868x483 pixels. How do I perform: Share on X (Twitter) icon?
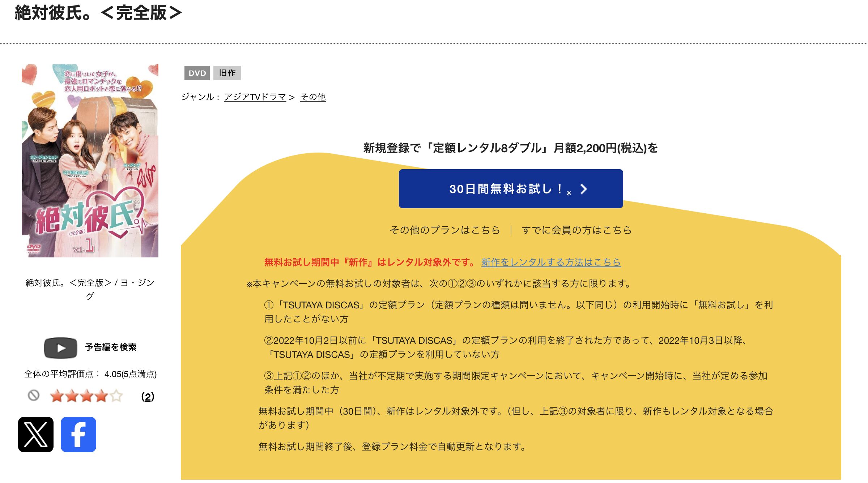tap(36, 434)
